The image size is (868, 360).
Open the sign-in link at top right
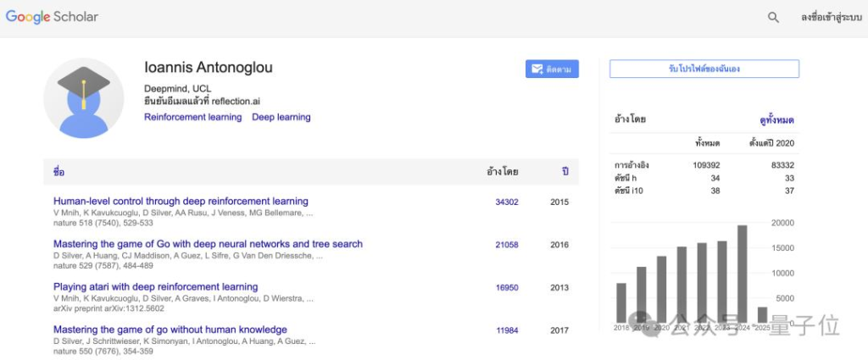pos(832,17)
